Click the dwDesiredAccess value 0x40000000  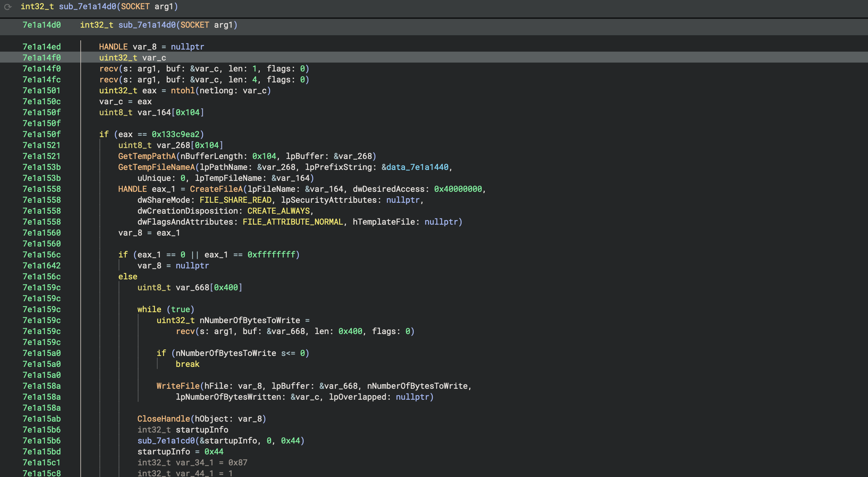click(458, 189)
